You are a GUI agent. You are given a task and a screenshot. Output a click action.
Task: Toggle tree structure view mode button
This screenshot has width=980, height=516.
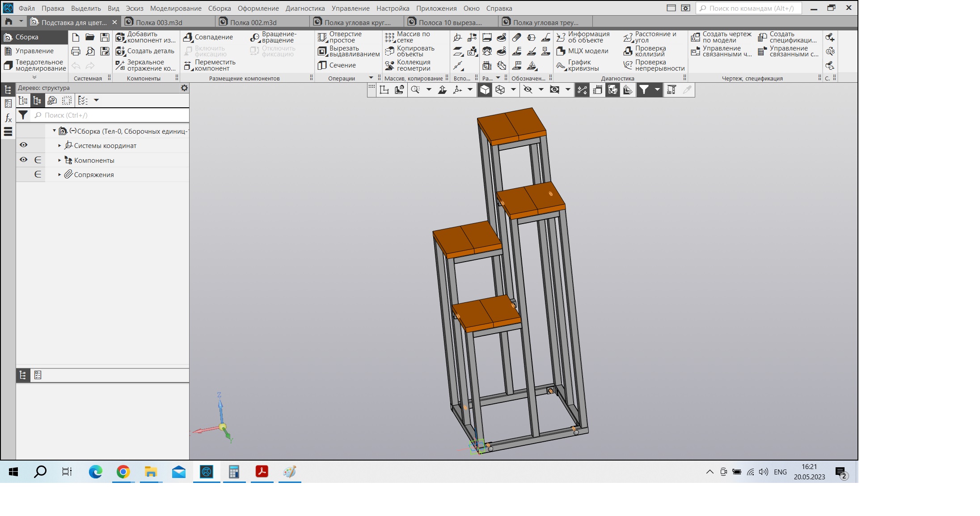38,101
